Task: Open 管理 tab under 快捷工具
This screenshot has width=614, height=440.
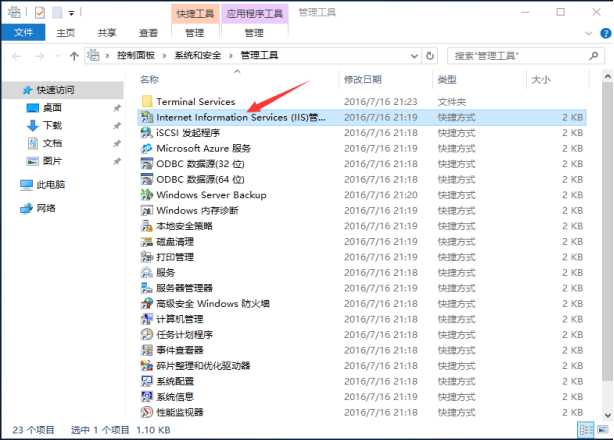Action: [x=195, y=33]
